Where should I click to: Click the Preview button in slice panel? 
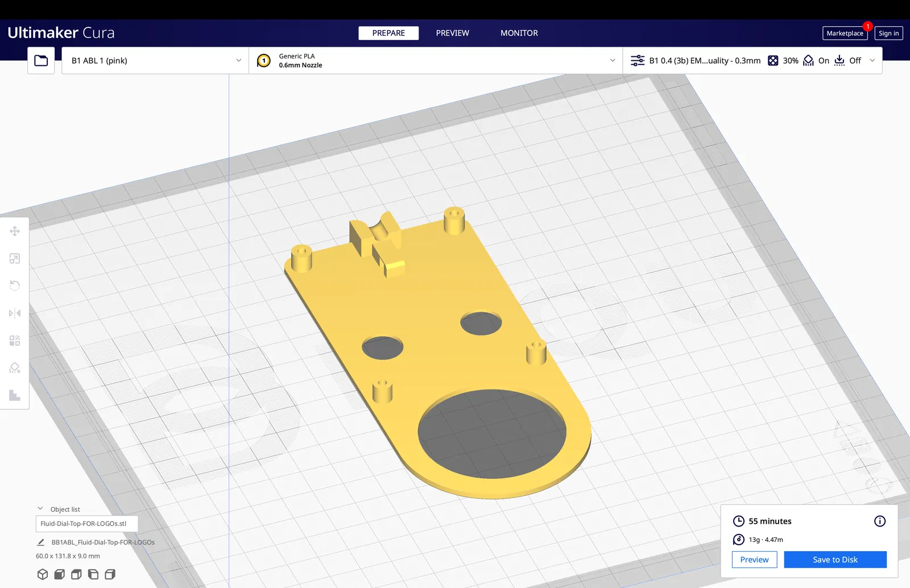coord(754,560)
